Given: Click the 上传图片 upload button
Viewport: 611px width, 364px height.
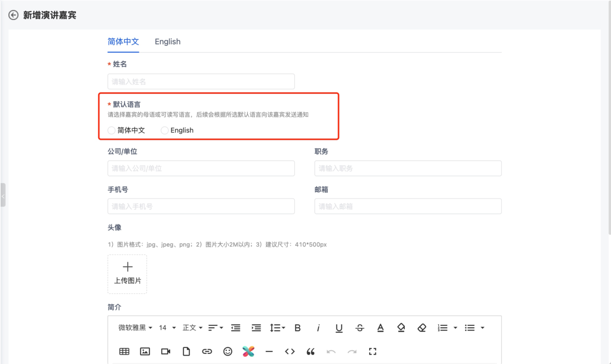Looking at the screenshot, I should [x=127, y=274].
